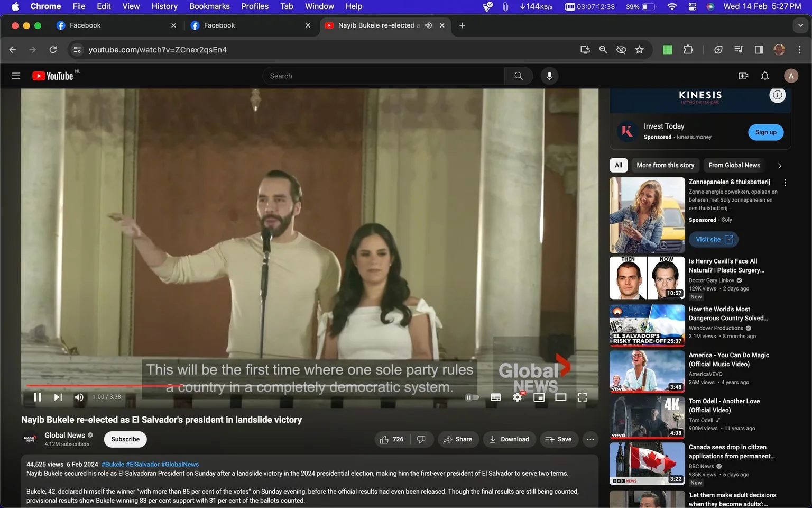Show more filter chips with the arrow
The height and width of the screenshot is (508, 812).
click(779, 166)
